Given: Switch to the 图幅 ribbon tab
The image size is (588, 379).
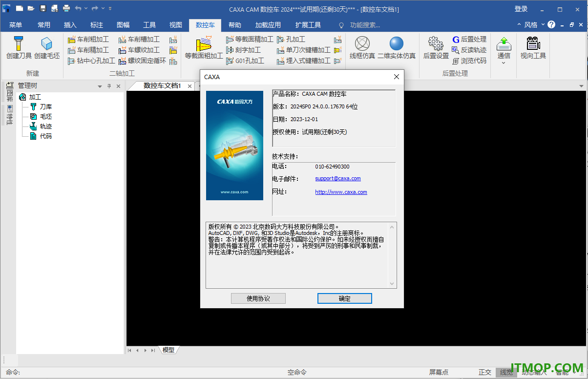Looking at the screenshot, I should click(123, 25).
